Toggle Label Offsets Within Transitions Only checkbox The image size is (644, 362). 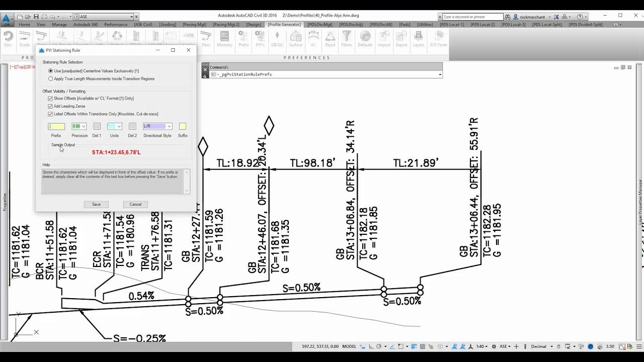coord(50,114)
